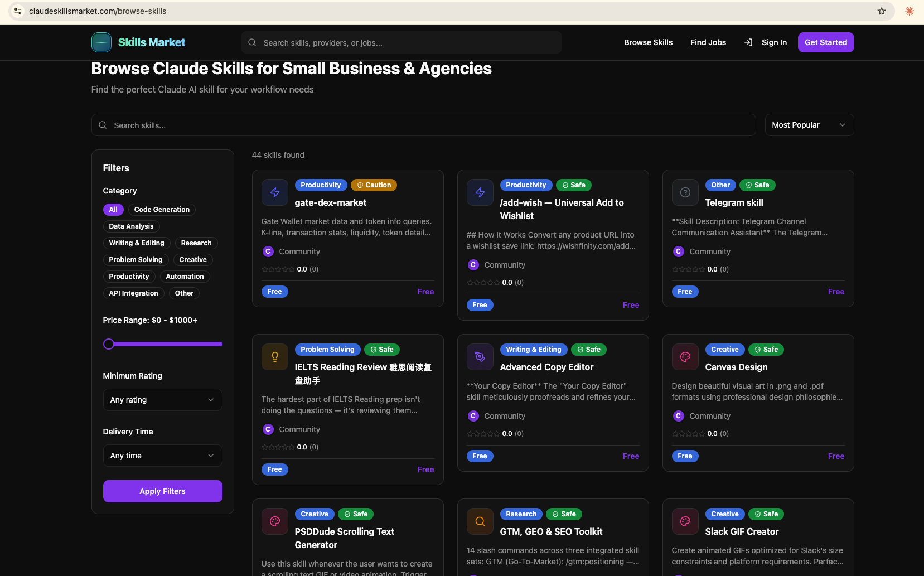Viewport: 924px width, 576px height.
Task: Go to Find Jobs in the navigation
Action: [x=708, y=42]
